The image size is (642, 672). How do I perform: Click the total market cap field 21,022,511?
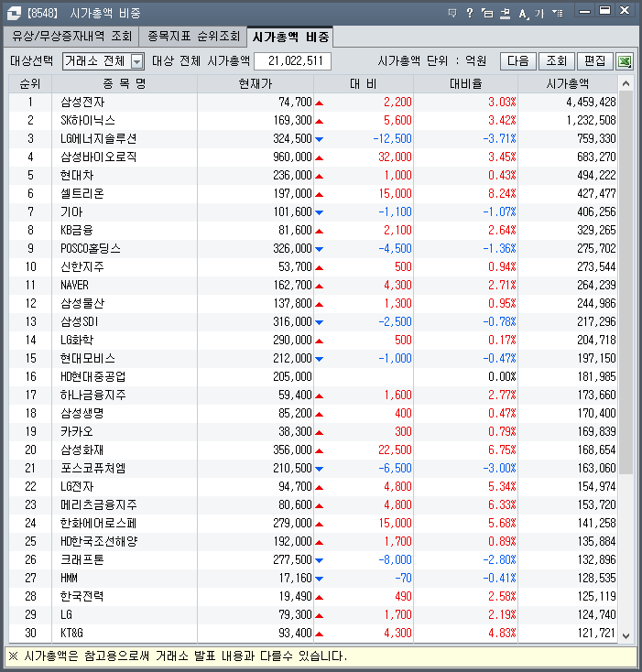292,61
